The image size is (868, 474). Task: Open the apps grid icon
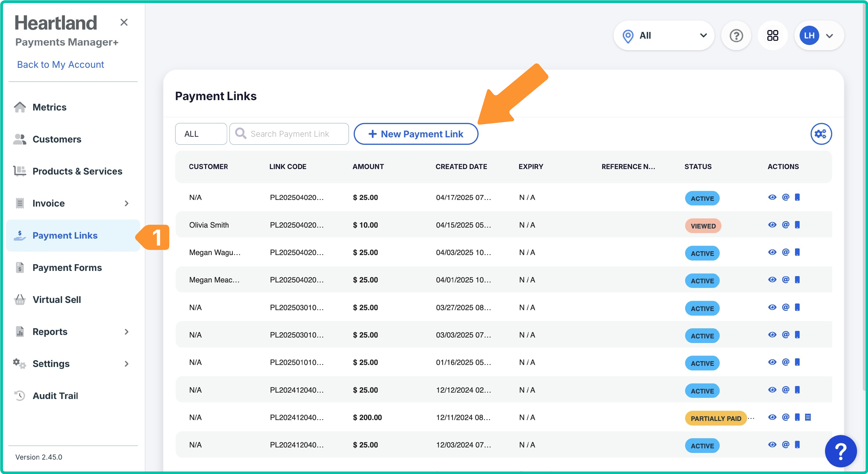(773, 35)
